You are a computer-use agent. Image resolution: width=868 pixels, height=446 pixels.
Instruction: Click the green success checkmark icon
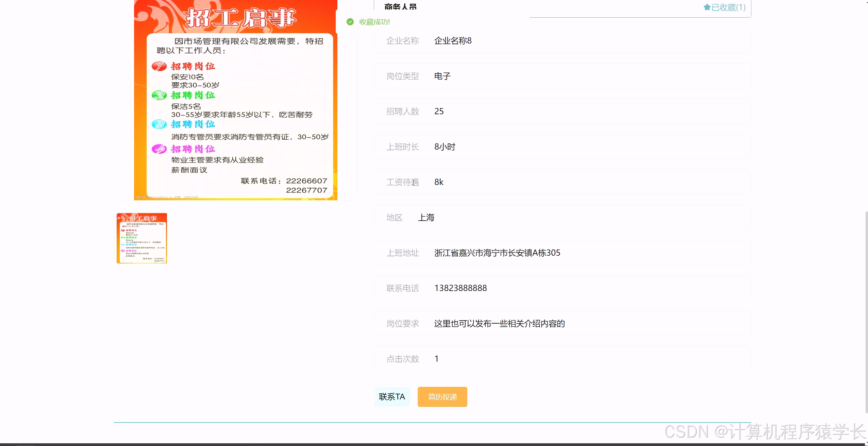tap(351, 21)
